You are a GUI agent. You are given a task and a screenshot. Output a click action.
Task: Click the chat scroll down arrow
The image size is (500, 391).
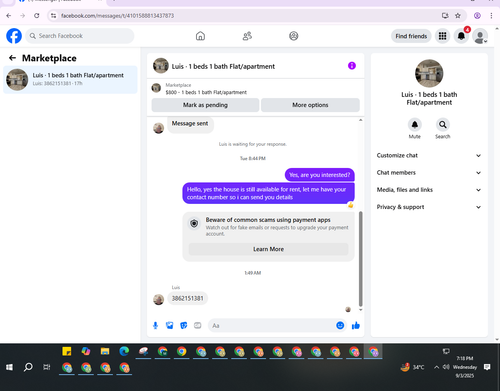tap(360, 310)
